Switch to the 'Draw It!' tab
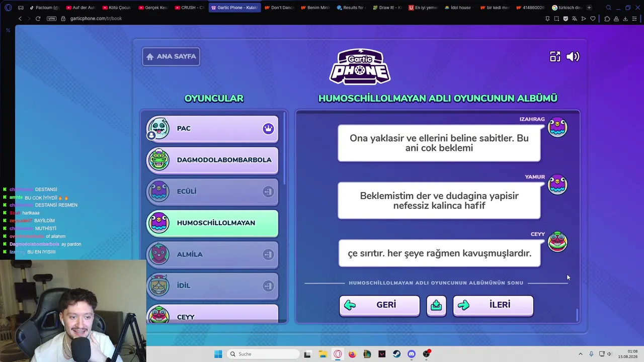The image size is (644, 362). click(x=388, y=8)
